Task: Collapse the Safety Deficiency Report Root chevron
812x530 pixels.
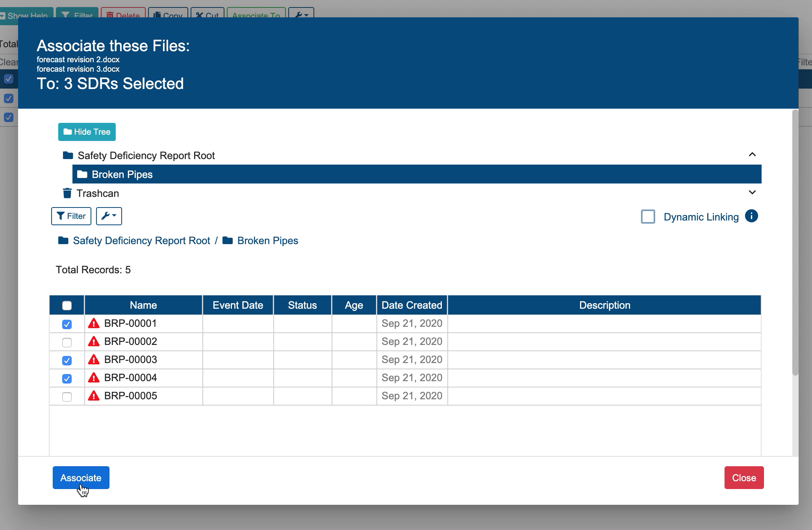Action: (752, 154)
